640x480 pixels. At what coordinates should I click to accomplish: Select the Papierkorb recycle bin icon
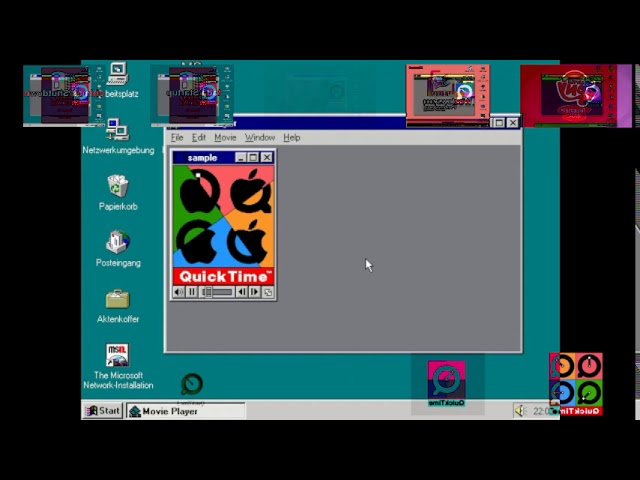118,193
